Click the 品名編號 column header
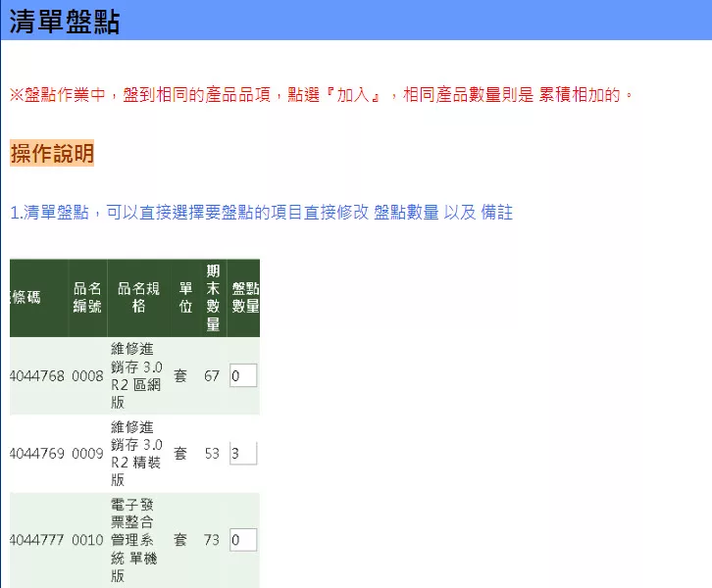Image resolution: width=712 pixels, height=588 pixels. coord(87,298)
